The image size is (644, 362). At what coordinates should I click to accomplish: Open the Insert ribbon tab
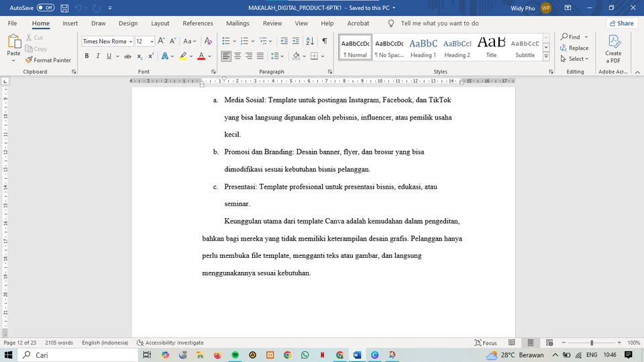tap(70, 24)
